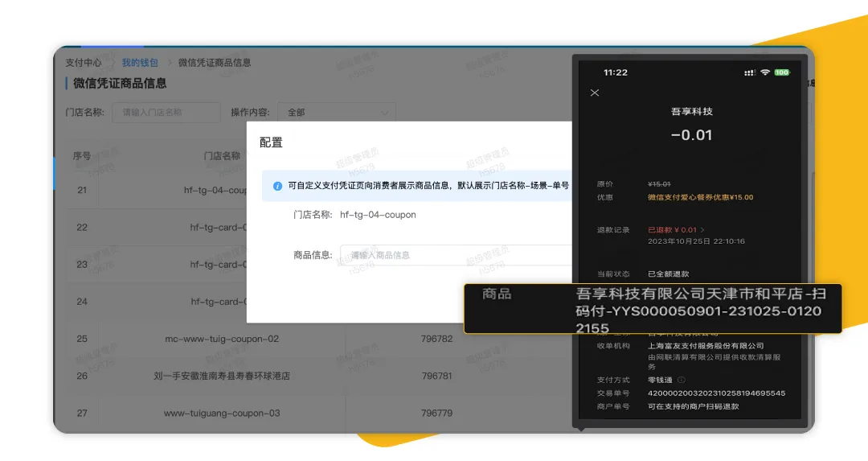Click store name www-tuiguang-coupon-03

[222, 413]
